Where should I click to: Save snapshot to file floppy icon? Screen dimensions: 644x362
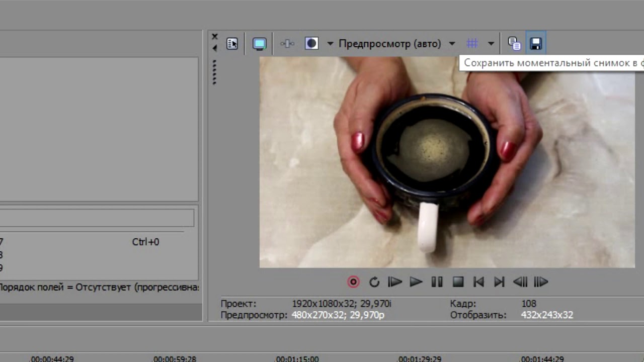pyautogui.click(x=536, y=44)
